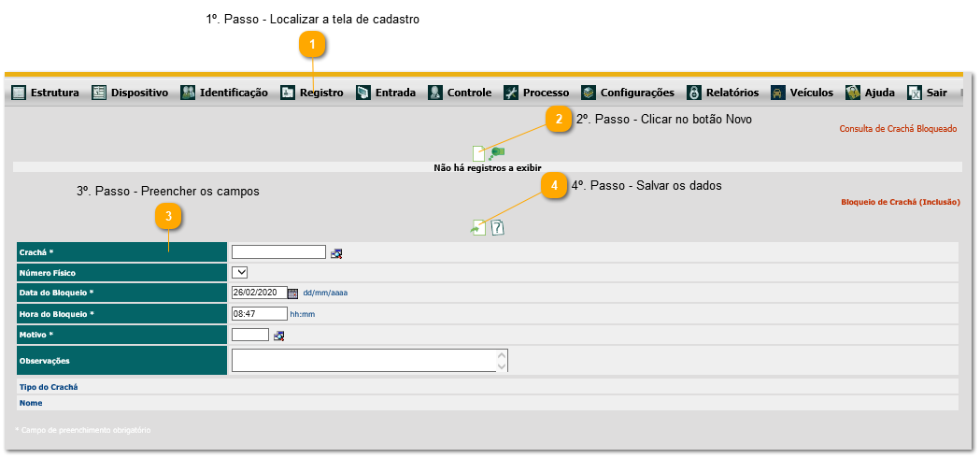Click the Relatórios padlock icon

click(694, 93)
